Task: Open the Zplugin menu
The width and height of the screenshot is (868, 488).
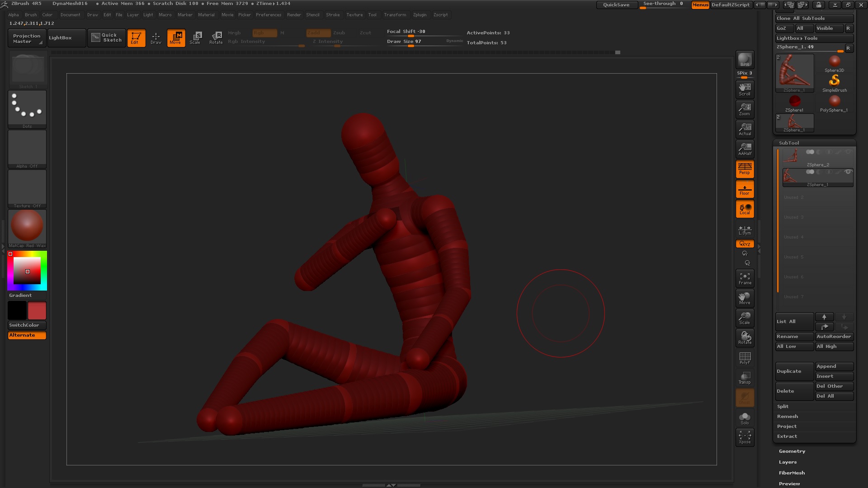Action: coord(420,15)
